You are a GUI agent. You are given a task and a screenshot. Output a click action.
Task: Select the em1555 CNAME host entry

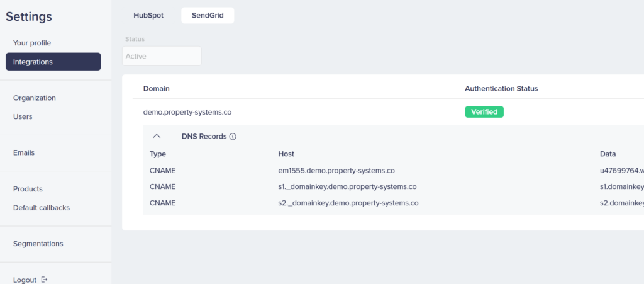(x=336, y=170)
